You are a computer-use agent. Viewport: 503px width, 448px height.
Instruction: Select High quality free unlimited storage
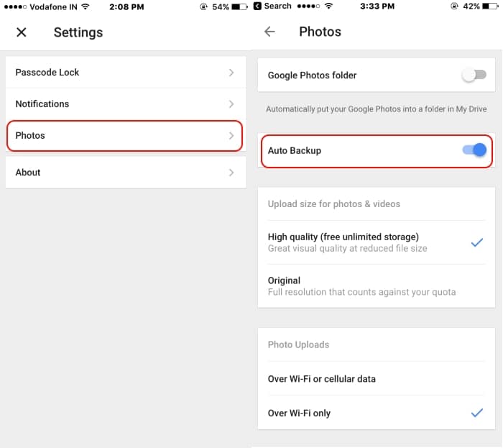point(377,242)
